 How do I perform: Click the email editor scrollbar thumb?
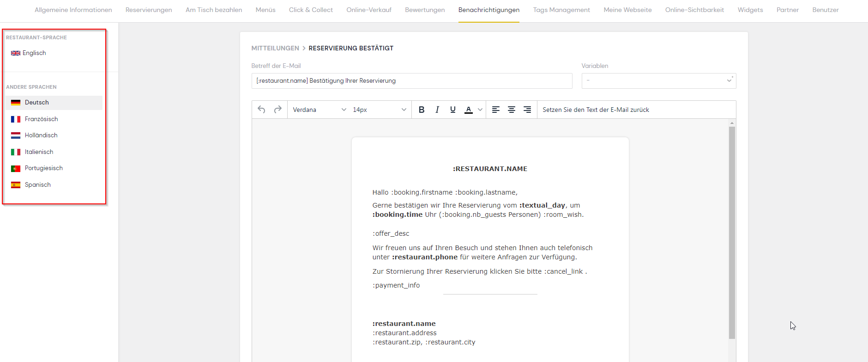point(732,233)
